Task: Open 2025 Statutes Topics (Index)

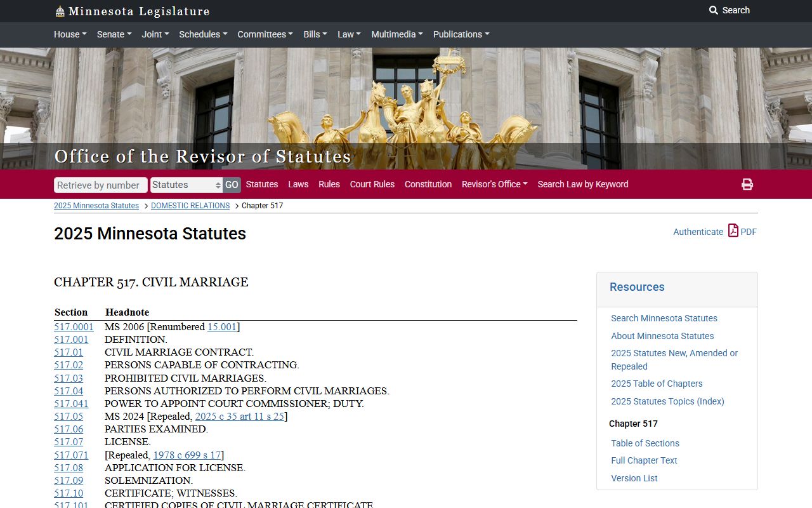Action: 667,401
